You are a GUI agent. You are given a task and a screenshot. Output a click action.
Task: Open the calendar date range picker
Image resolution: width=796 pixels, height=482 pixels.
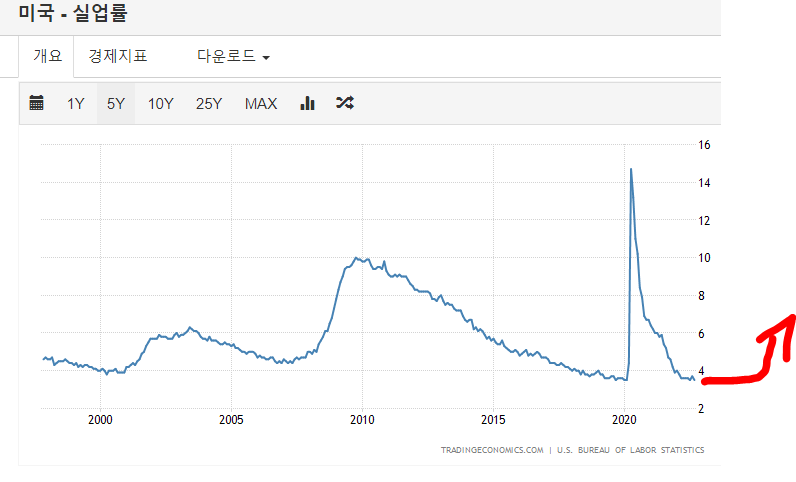pyautogui.click(x=37, y=103)
